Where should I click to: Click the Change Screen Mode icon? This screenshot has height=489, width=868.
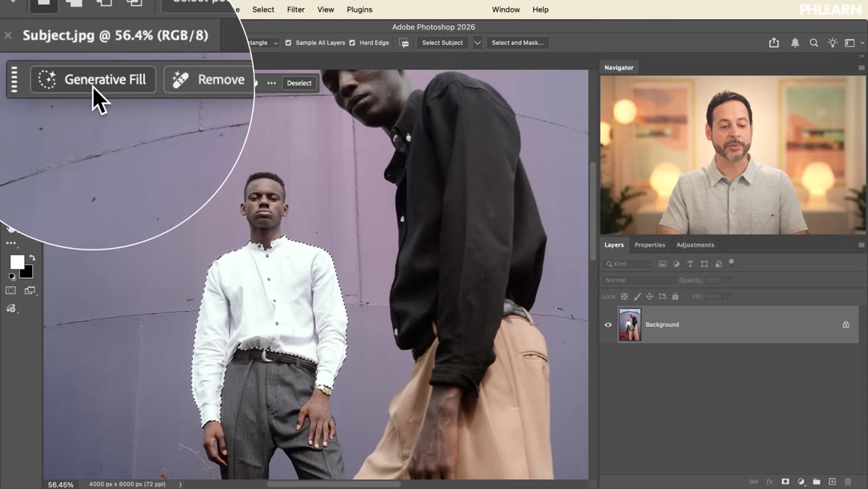30,290
